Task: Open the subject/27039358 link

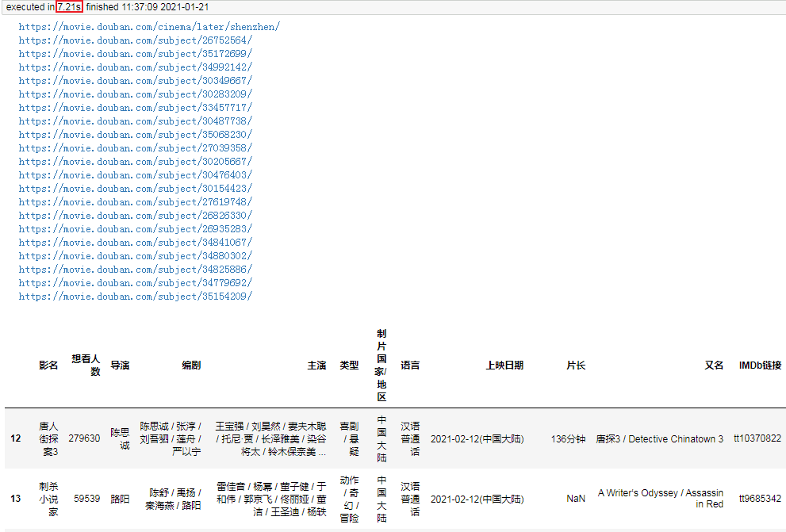Action: point(136,148)
